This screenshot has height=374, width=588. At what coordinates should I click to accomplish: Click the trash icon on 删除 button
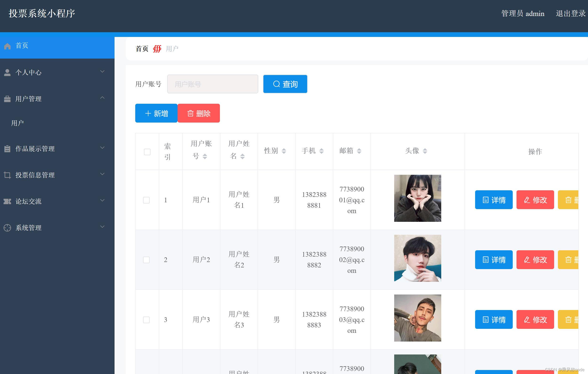click(x=191, y=113)
